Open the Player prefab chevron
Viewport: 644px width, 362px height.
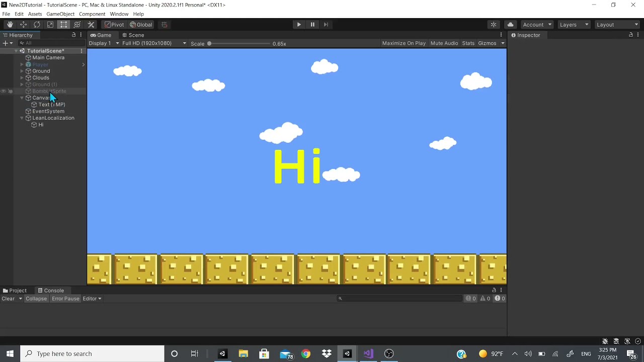[x=84, y=64]
